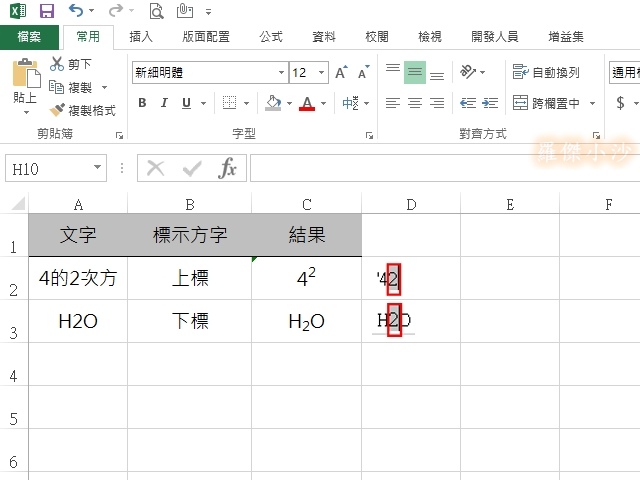The height and width of the screenshot is (480, 640).
Task: Open the 開發人員 (Developer) tab
Action: coord(495,37)
